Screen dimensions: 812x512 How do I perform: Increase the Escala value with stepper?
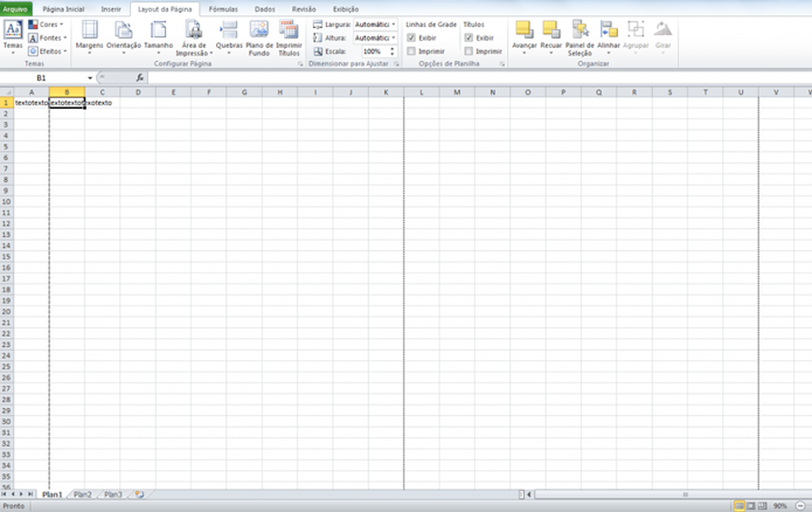[392, 49]
